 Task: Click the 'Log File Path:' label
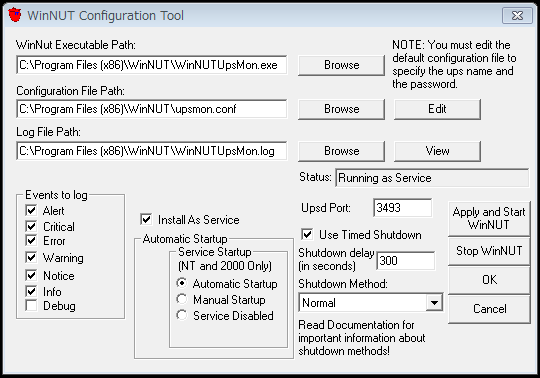click(x=48, y=132)
